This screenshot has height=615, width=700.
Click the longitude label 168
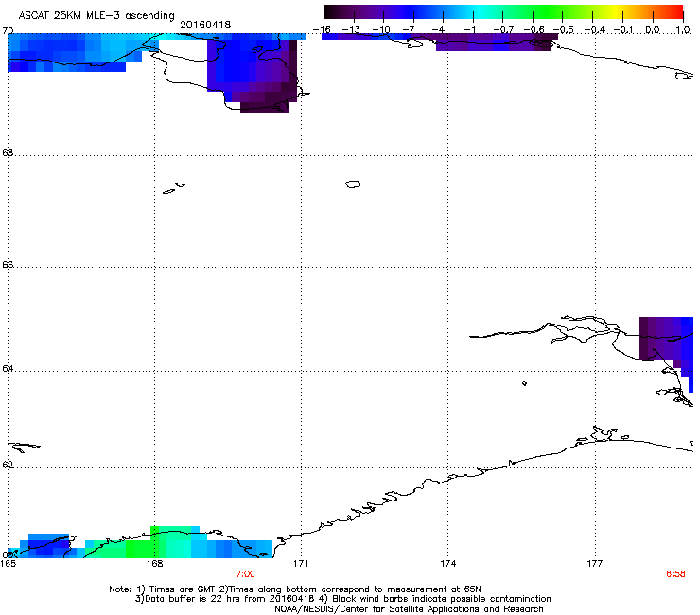[x=154, y=564]
